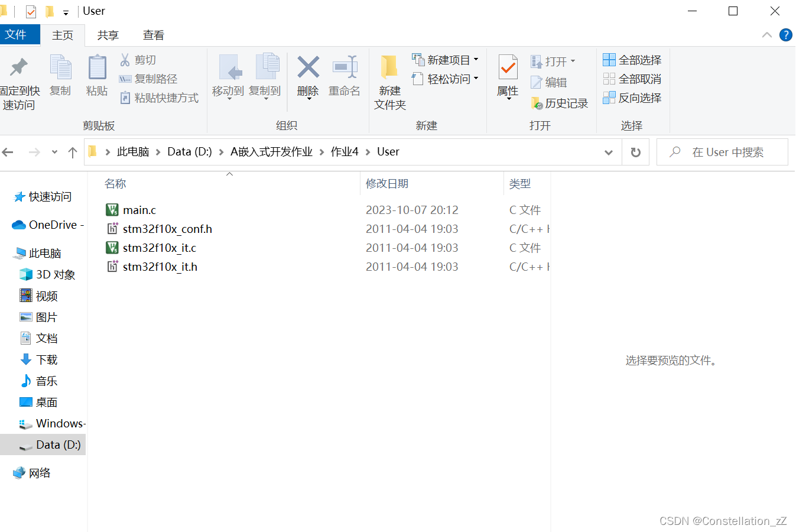796x532 pixels.
Task: Go up one folder level
Action: (x=73, y=153)
